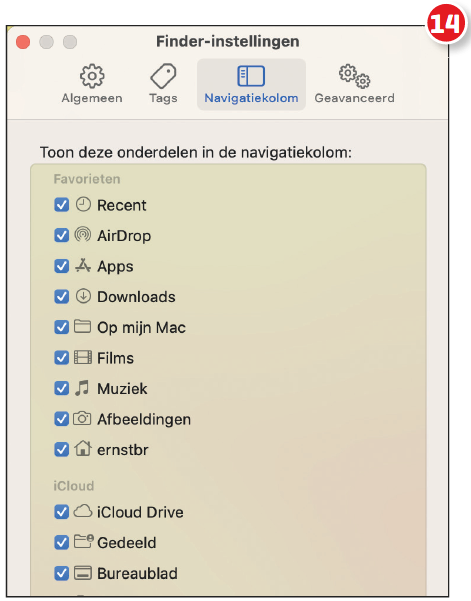Disable the Apps checkbox
Screen dimensions: 471x601
[x=62, y=266]
